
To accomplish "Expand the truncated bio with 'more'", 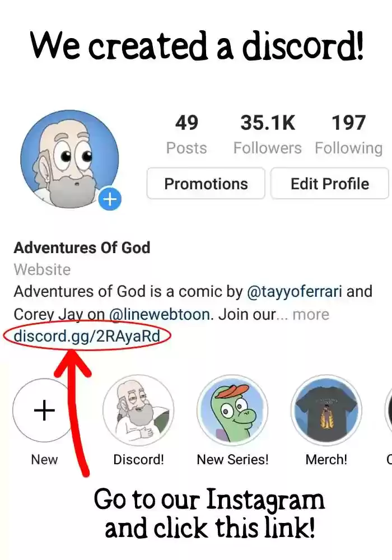I will tap(311, 314).
